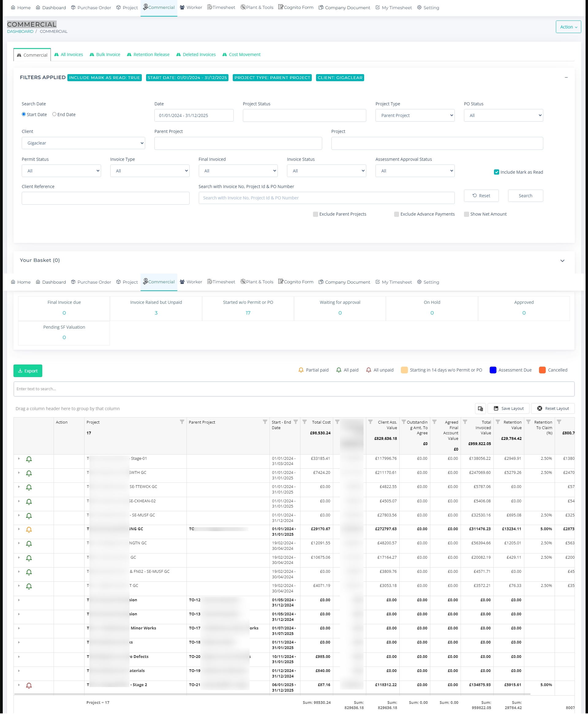This screenshot has width=588, height=714.
Task: Click the green Export button
Action: pos(28,371)
